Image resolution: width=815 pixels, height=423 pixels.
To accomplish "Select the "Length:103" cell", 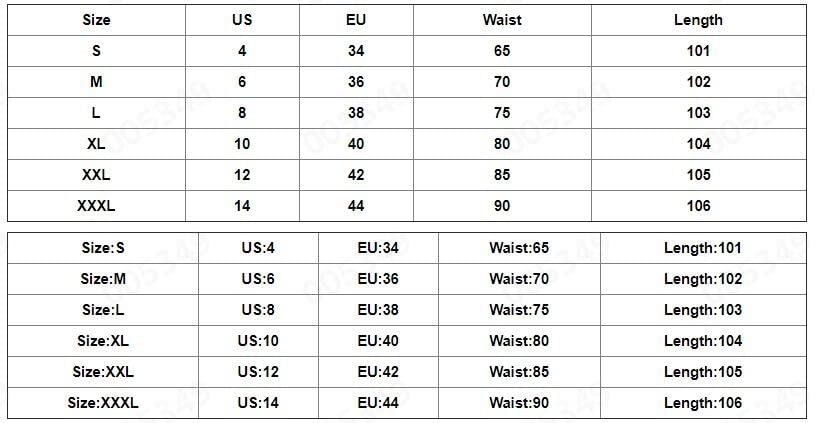I will point(703,310).
